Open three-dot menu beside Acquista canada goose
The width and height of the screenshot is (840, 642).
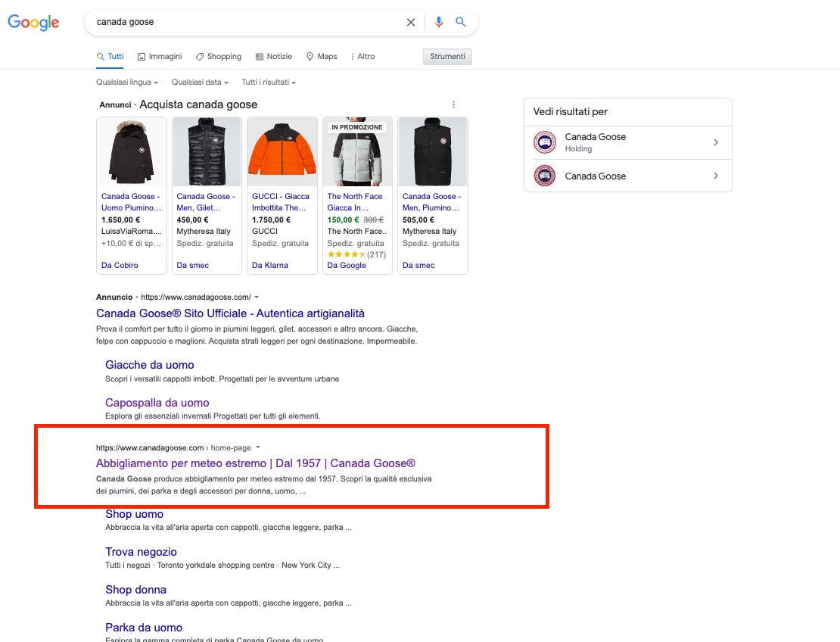point(454,104)
